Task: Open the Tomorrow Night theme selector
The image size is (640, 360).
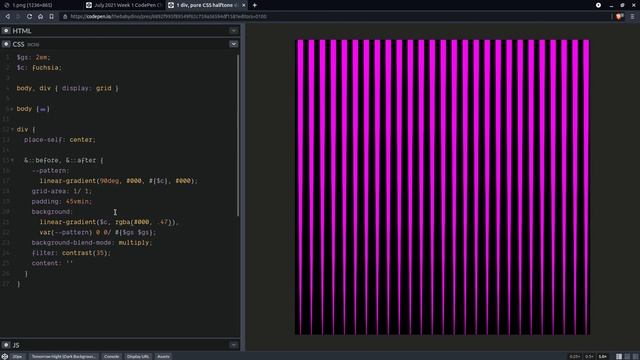Action: [63, 356]
